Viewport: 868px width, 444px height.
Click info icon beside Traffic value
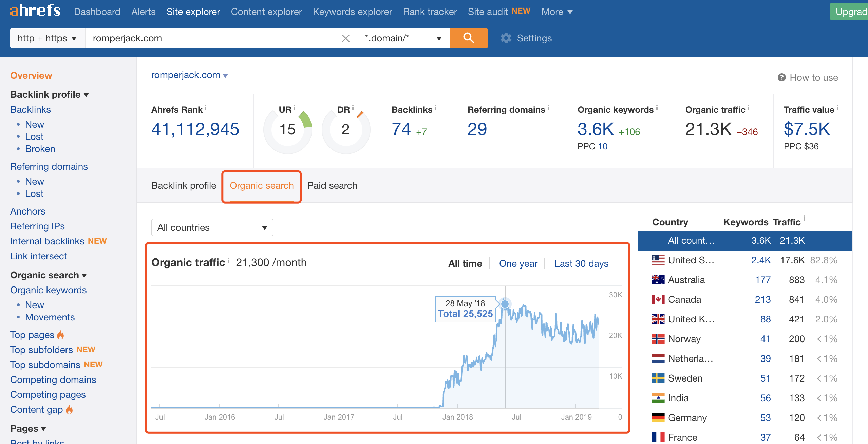click(x=837, y=107)
